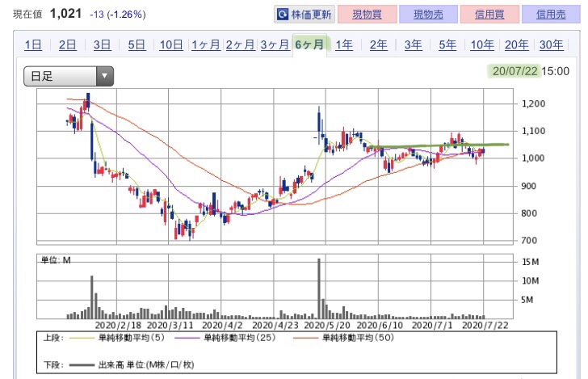Switch chart to 10年 range

pos(482,45)
